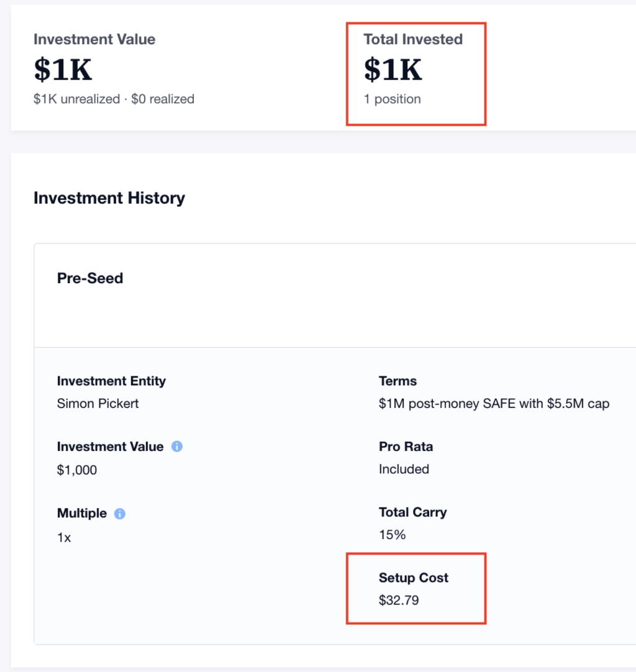Click the Investment Entity label
The width and height of the screenshot is (636, 672).
111,381
